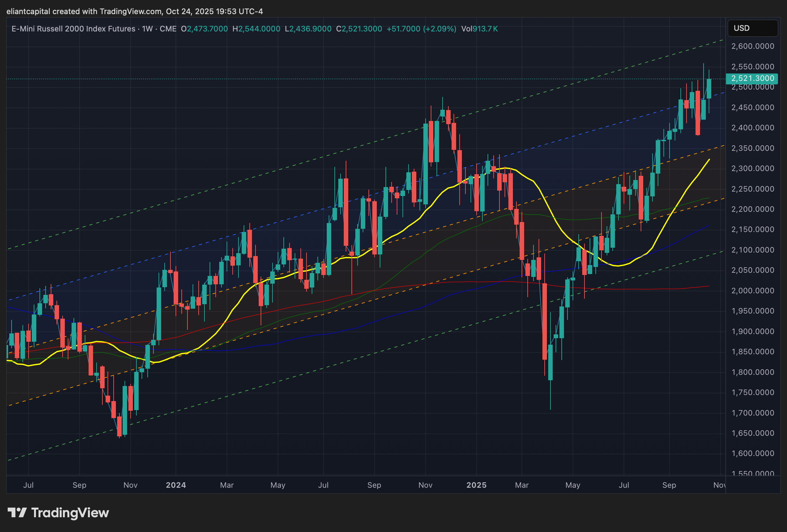Image resolution: width=787 pixels, height=532 pixels.
Task: Click the TradingView logo icon
Action: click(17, 513)
